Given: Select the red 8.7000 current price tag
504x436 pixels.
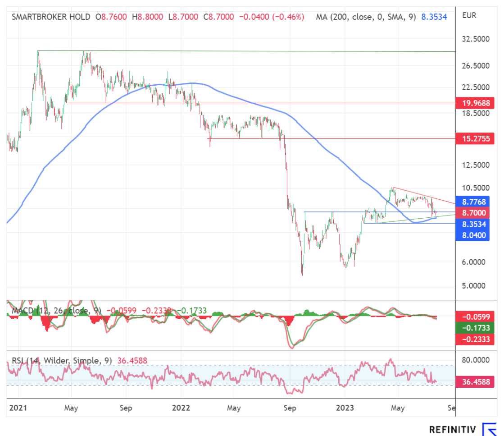Looking at the screenshot, I should [472, 212].
